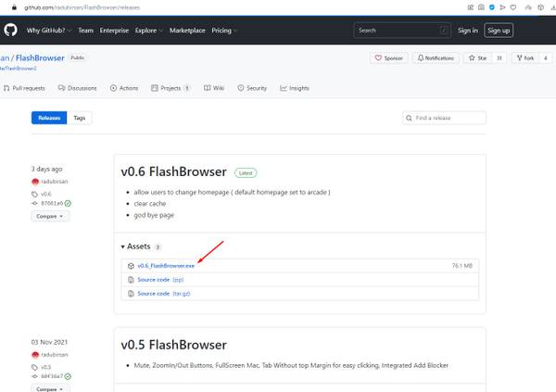Open Marketplace in the header
The width and height of the screenshot is (556, 392).
(x=187, y=31)
